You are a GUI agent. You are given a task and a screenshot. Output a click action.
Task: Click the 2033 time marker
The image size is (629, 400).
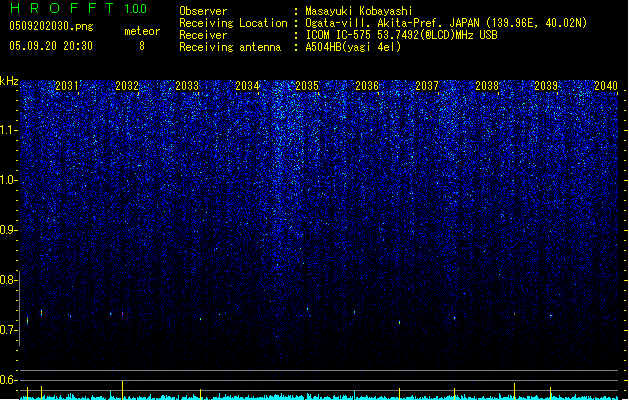coord(187,86)
